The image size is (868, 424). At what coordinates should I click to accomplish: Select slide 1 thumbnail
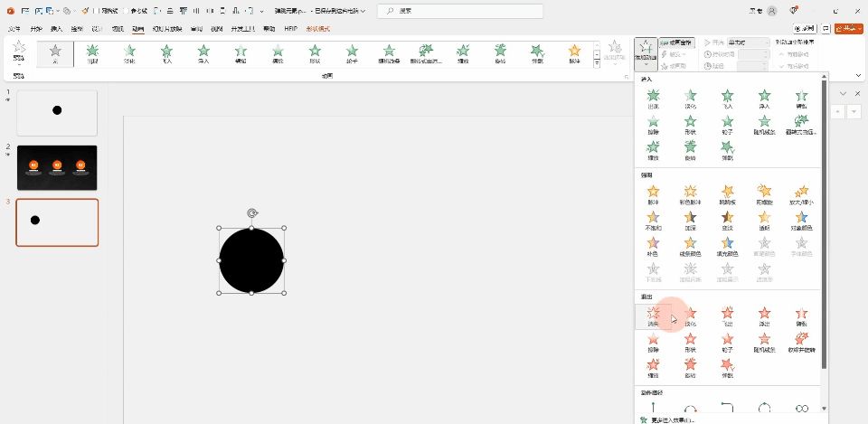(57, 113)
